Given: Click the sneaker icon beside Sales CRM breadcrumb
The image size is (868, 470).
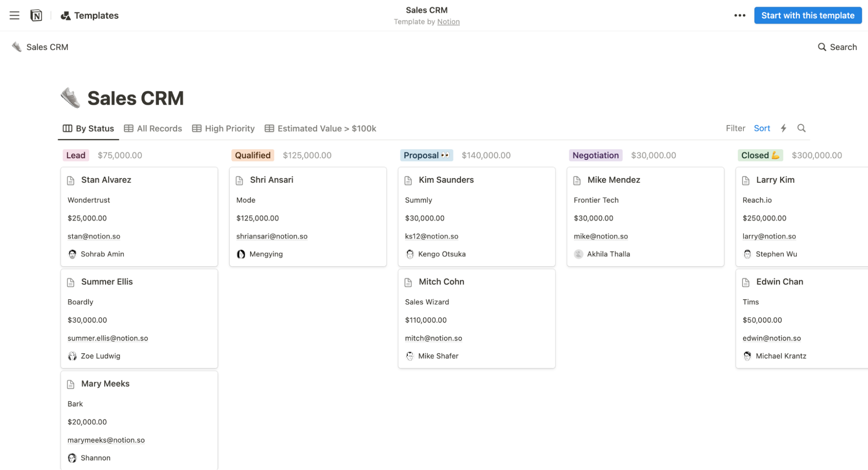Looking at the screenshot, I should [17, 47].
